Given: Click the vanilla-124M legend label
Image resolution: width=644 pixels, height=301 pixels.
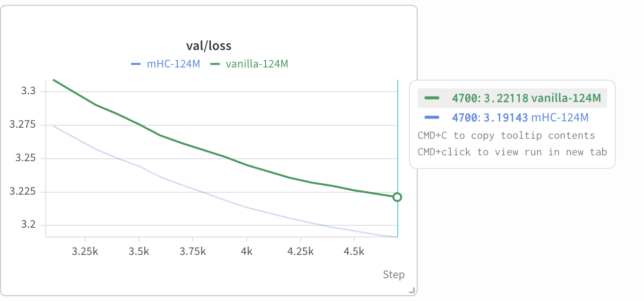Looking at the screenshot, I should 257,64.
